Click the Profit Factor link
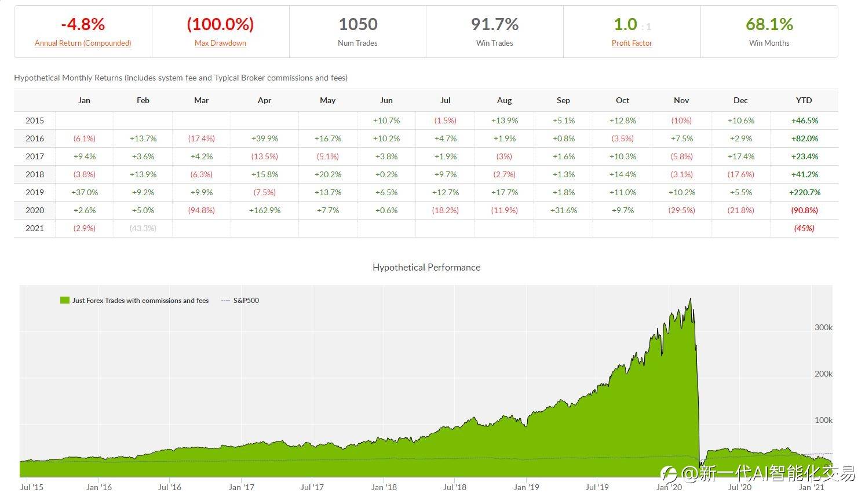Screen dimensions: 865x504 coord(632,43)
